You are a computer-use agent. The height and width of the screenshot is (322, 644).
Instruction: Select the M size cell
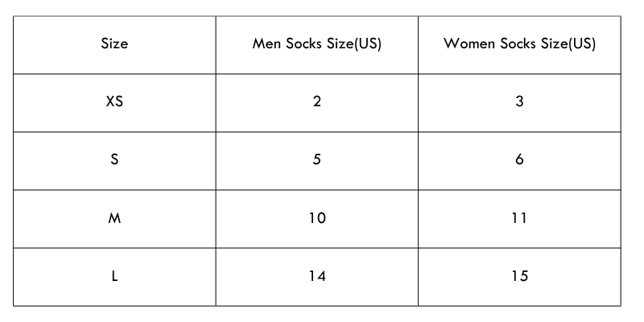tap(114, 218)
